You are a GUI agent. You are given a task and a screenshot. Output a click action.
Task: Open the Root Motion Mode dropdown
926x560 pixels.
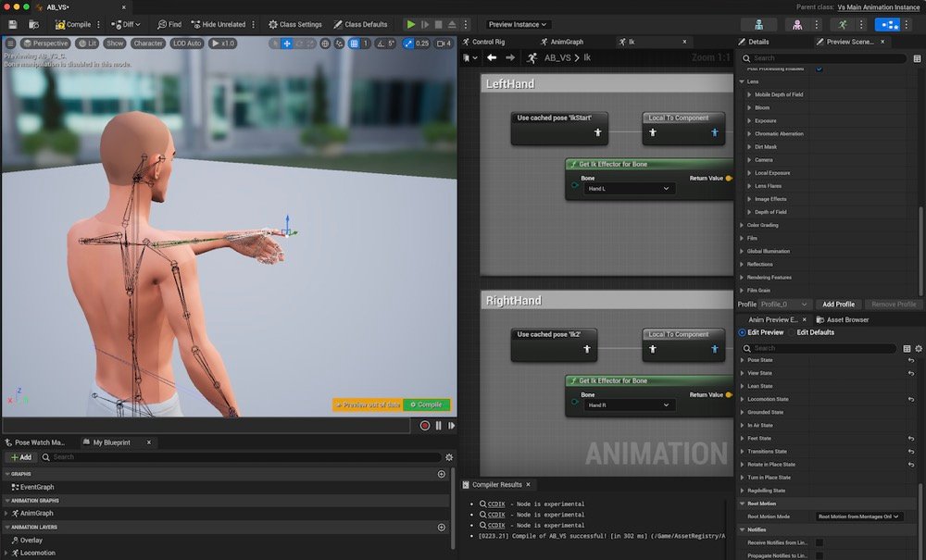[x=858, y=516]
